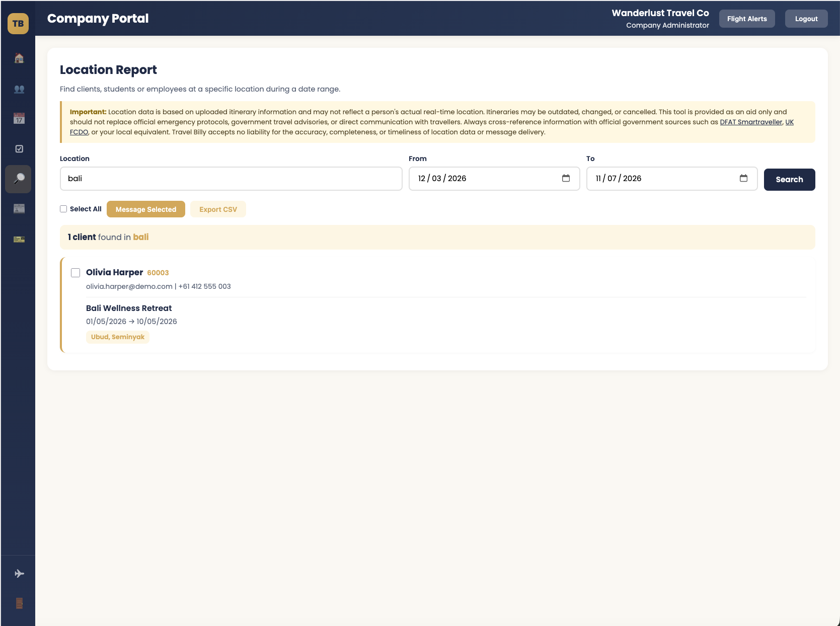Open the checkbox (tasks) sidebar icon
Screen dimensions: 840x626
tap(19, 149)
